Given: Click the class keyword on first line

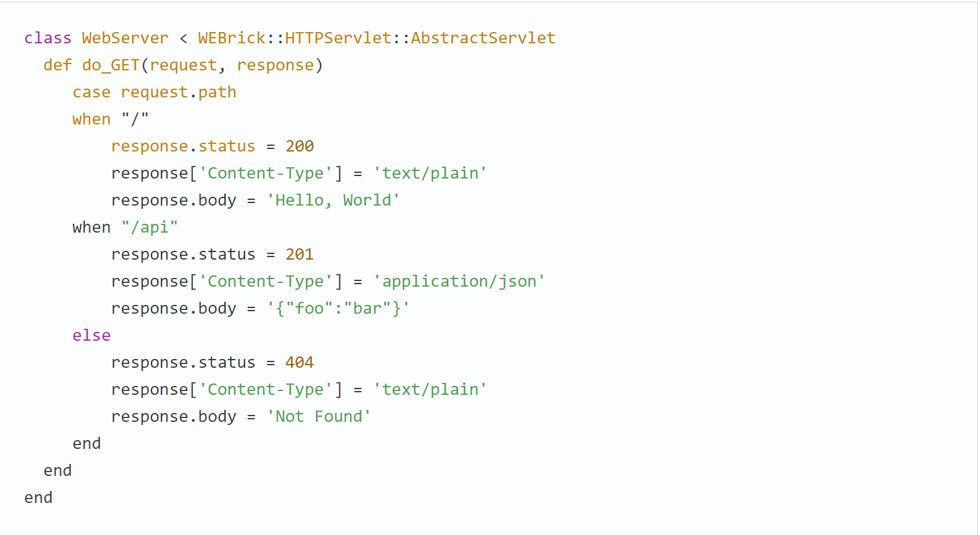Looking at the screenshot, I should pos(48,38).
